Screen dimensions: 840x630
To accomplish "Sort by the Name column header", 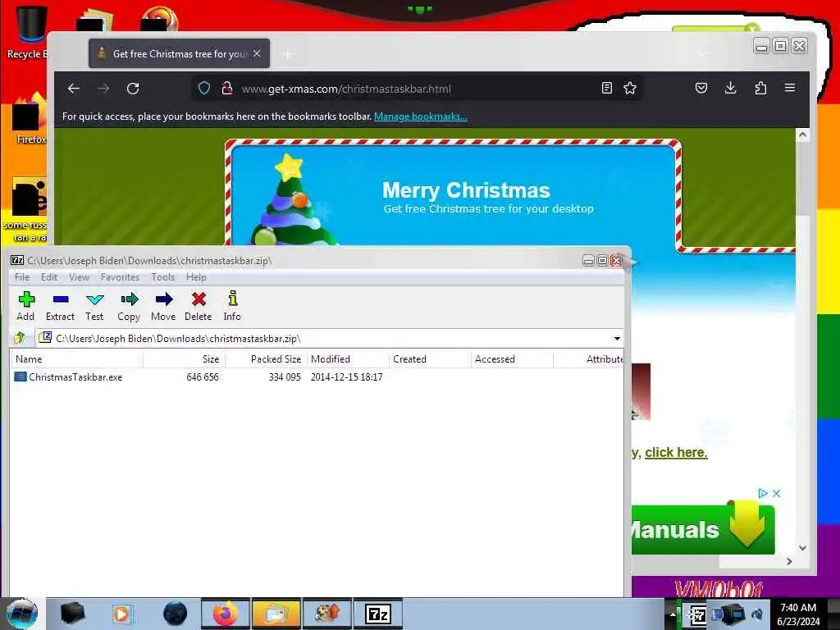I will pyautogui.click(x=76, y=359).
